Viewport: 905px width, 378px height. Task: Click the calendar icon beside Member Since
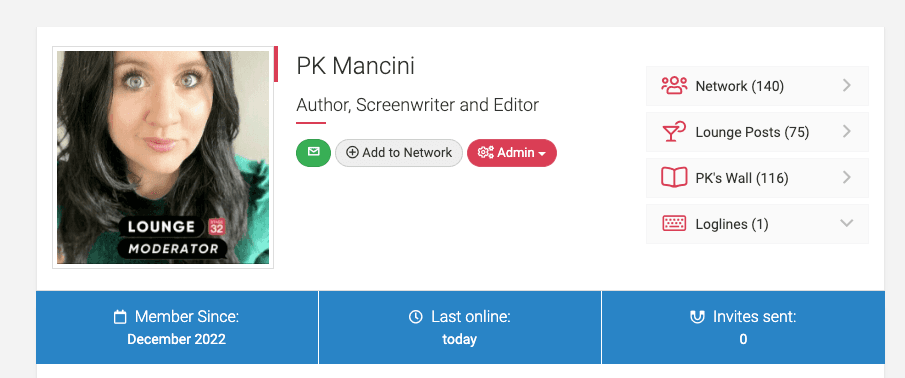click(x=120, y=317)
